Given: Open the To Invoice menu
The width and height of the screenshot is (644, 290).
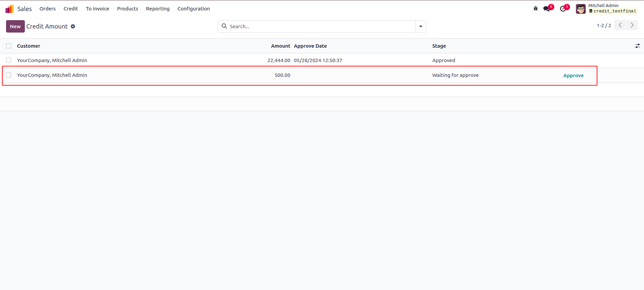Looking at the screenshot, I should point(97,9).
